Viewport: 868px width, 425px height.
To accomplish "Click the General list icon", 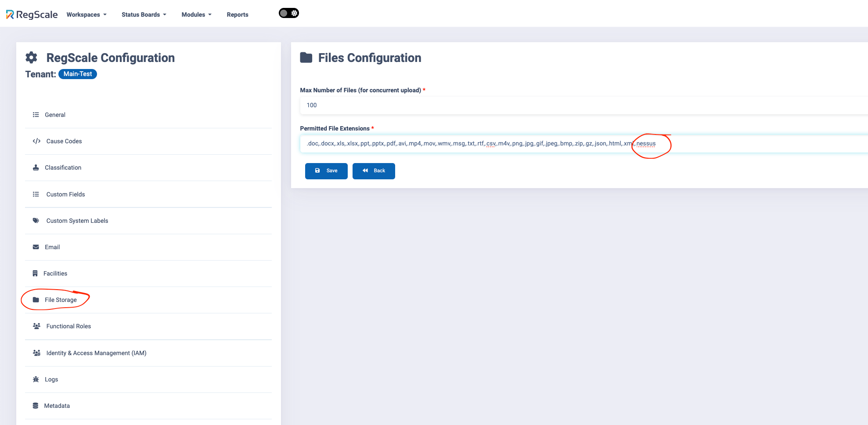I will point(36,115).
